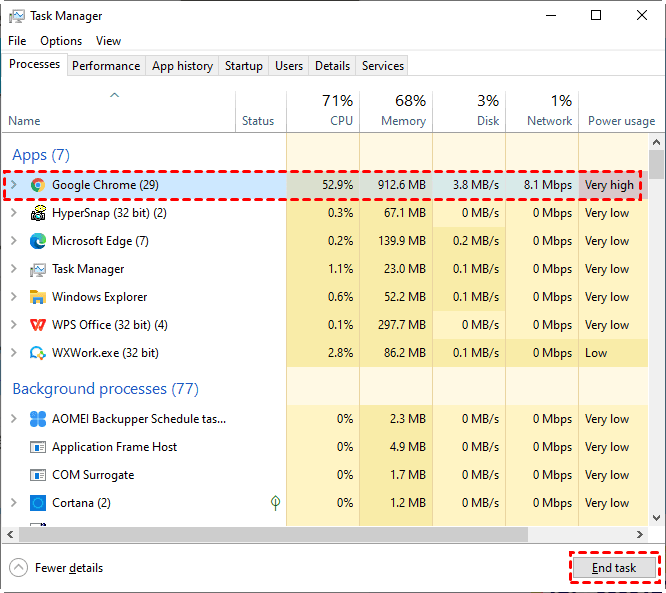Click the HyperSnap process icon

(38, 213)
